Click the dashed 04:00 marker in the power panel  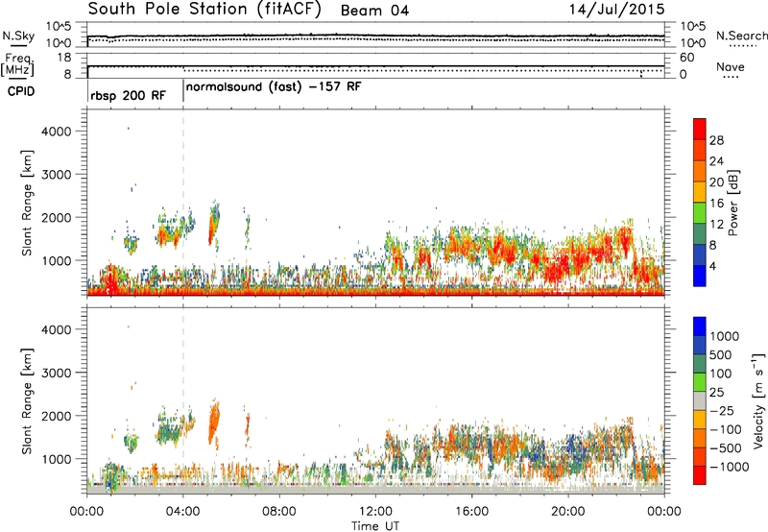(183, 203)
